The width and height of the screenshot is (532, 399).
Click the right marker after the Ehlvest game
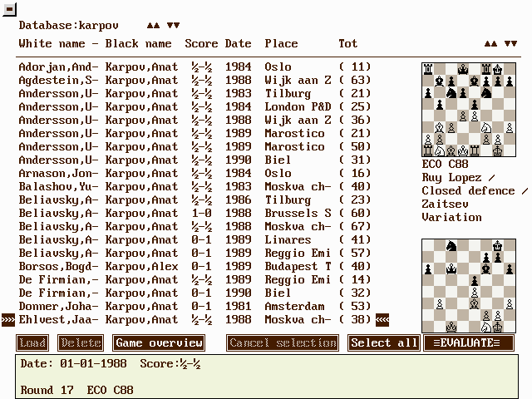point(382,320)
